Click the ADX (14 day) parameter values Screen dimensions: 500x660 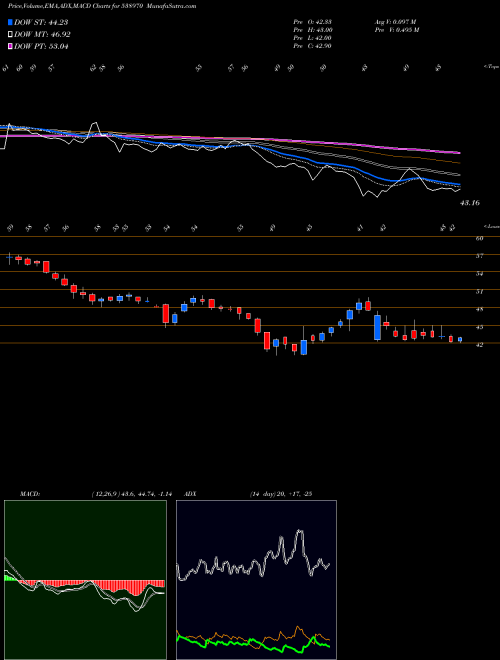[x=281, y=494]
